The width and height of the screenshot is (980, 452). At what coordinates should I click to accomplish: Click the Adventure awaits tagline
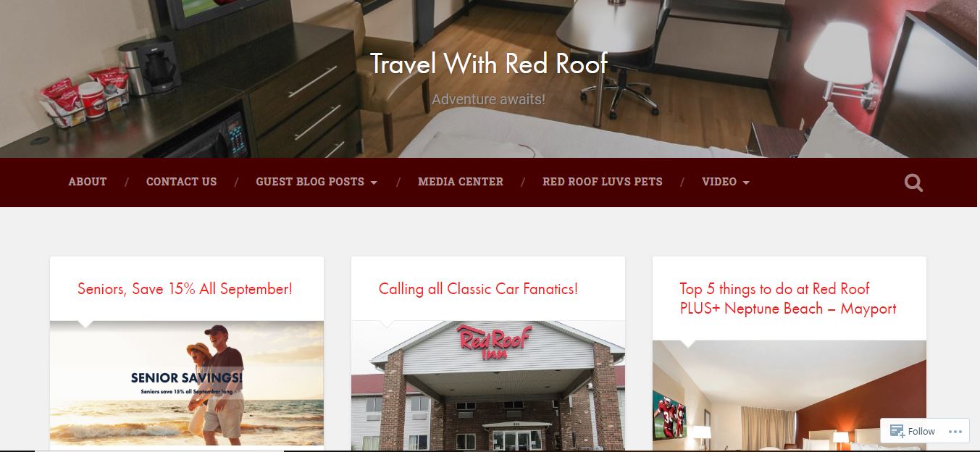[x=489, y=99]
